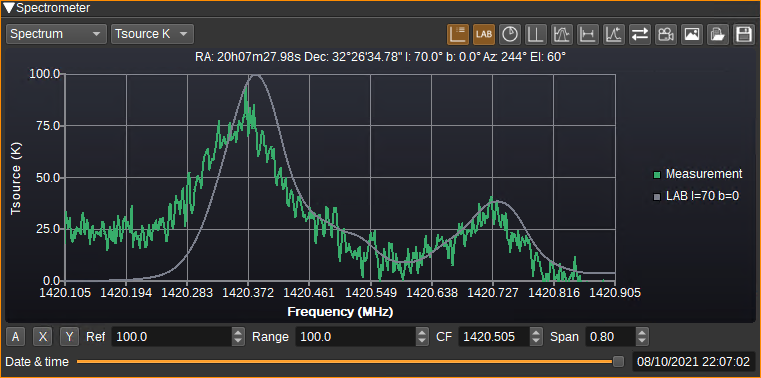Click the video camera animation icon
The height and width of the screenshot is (378, 761).
[x=666, y=34]
